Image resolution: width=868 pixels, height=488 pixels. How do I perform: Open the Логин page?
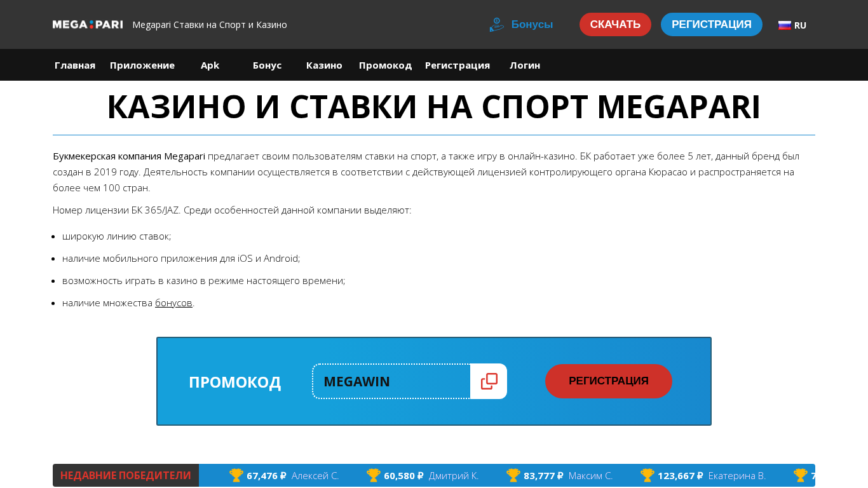(x=525, y=65)
